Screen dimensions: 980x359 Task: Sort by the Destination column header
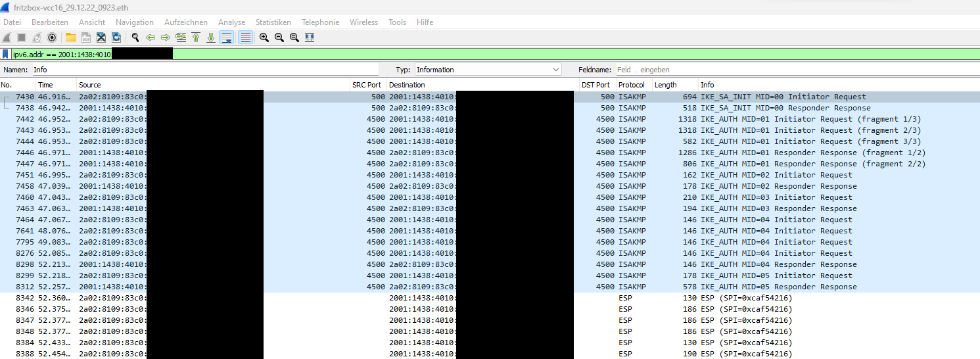[x=482, y=85]
